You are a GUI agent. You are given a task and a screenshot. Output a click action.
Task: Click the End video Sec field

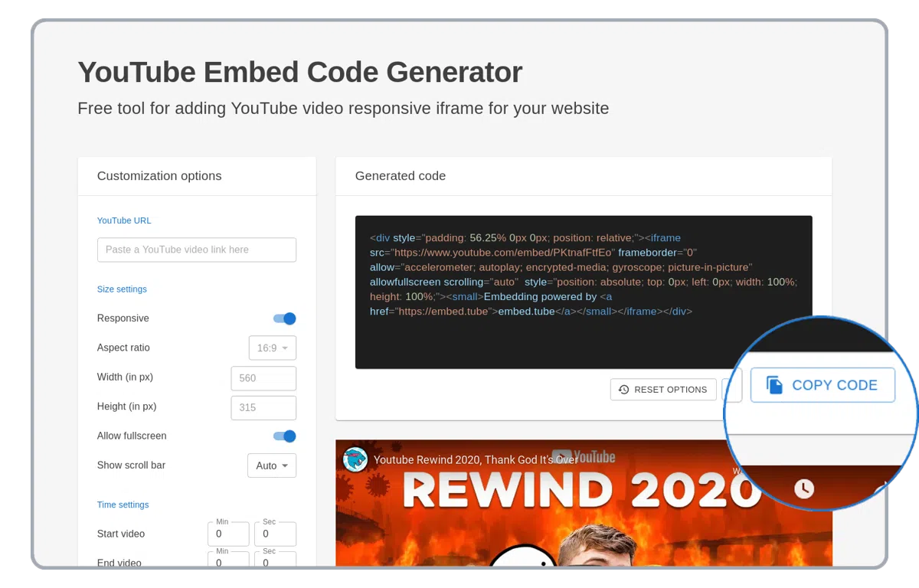pyautogui.click(x=275, y=562)
